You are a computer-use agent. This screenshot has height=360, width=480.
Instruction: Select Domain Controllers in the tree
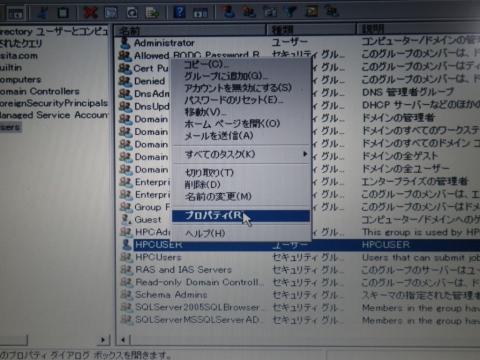(x=40, y=91)
